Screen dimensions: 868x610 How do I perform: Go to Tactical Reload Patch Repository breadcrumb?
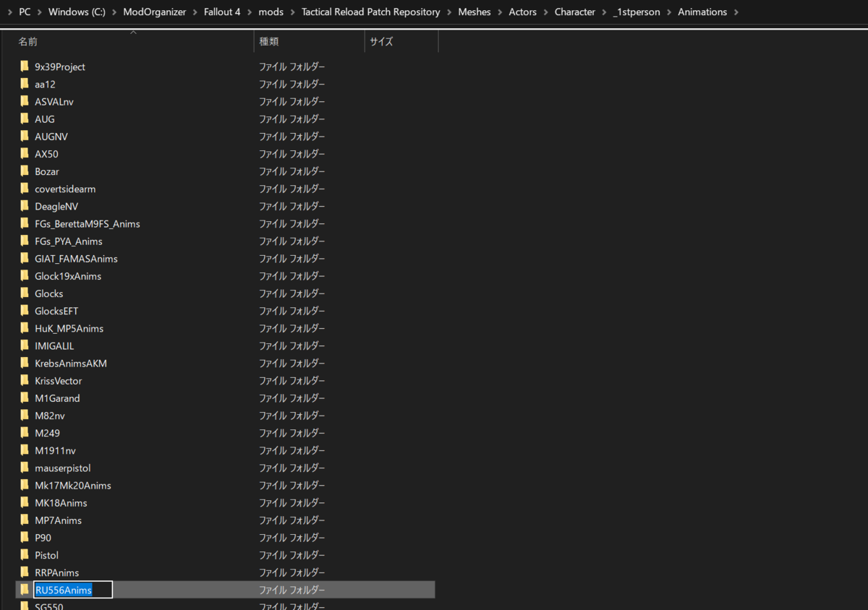[370, 12]
